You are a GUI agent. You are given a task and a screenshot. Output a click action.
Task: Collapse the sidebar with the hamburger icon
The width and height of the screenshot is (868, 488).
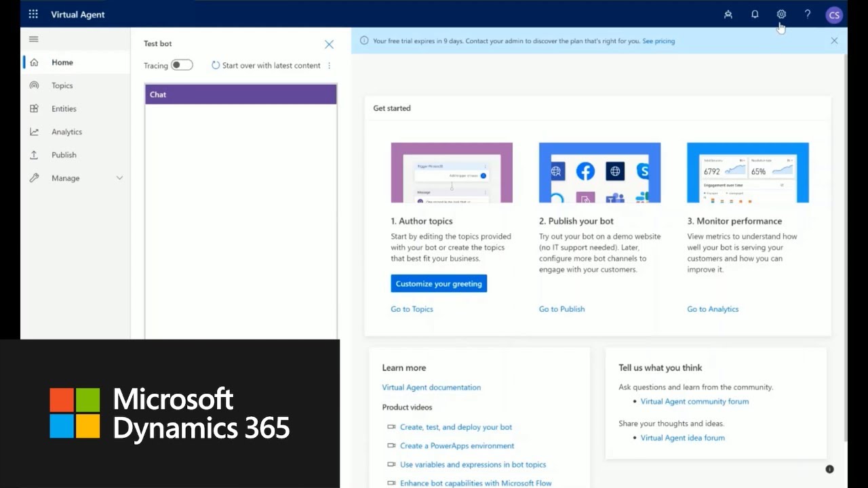click(x=33, y=39)
